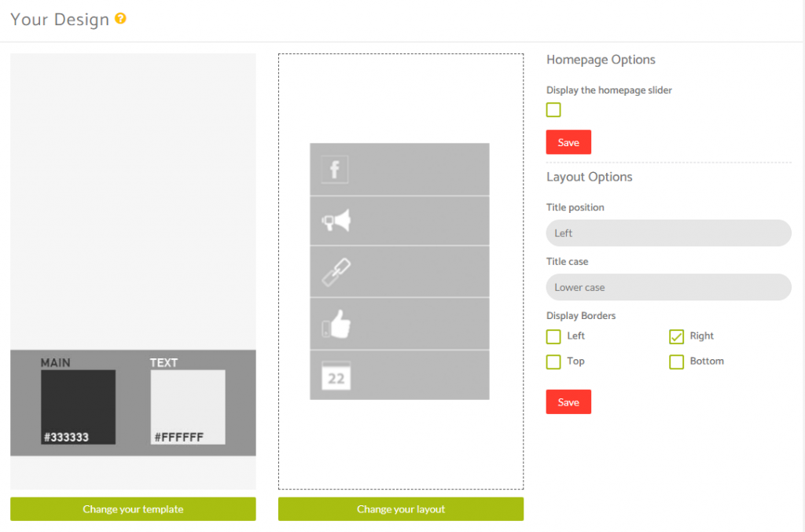Pick the MAIN color swatch #333333

[x=78, y=407]
